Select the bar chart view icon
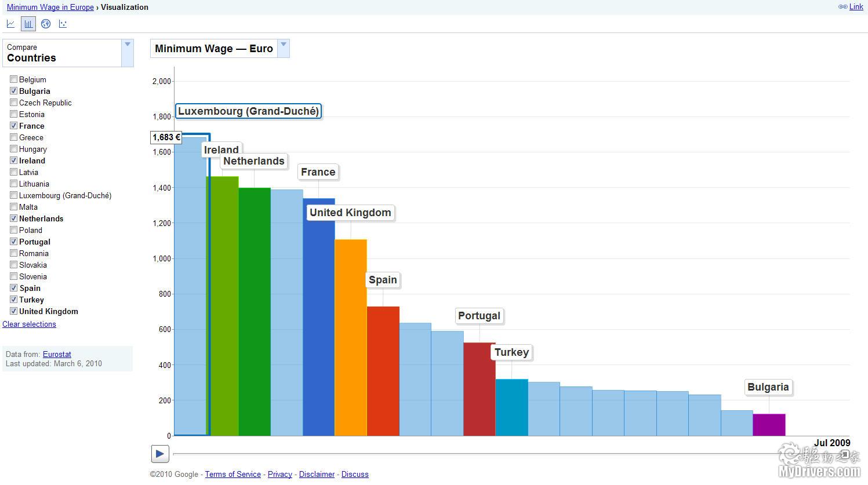The image size is (868, 485). click(28, 24)
